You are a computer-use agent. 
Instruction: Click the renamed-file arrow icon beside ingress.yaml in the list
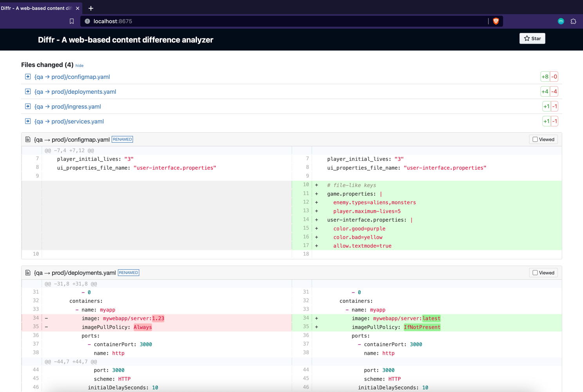pos(28,106)
